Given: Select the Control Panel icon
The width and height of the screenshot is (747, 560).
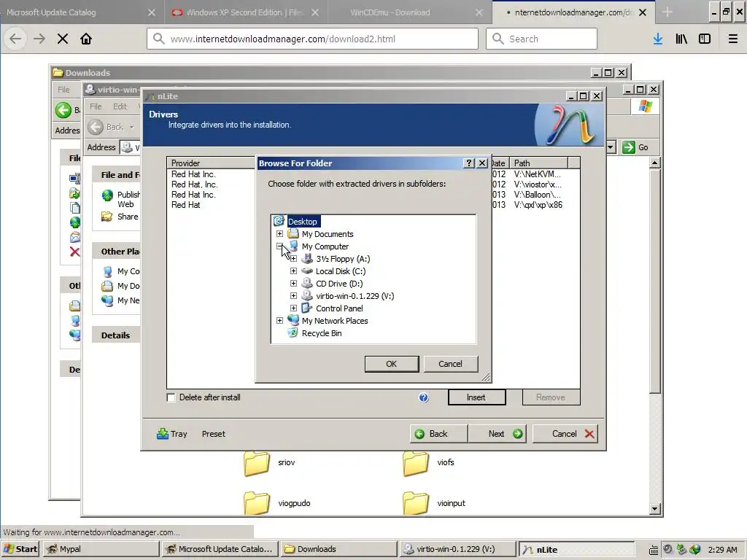Looking at the screenshot, I should coord(307,308).
